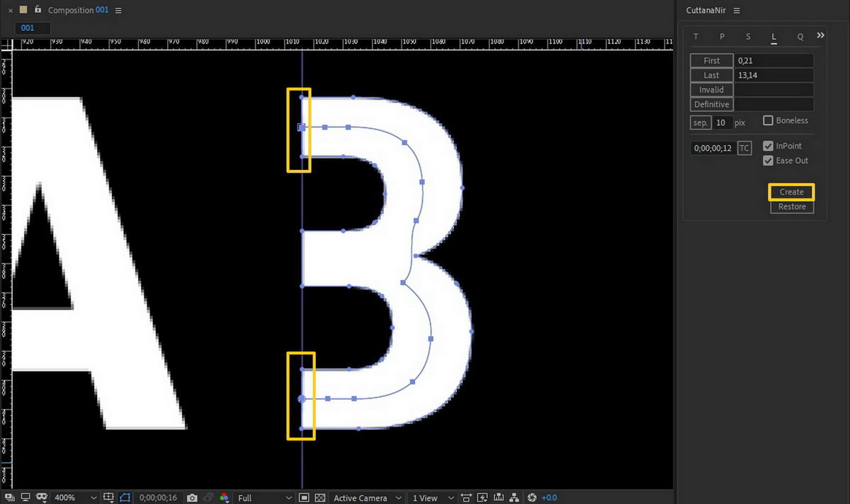Image resolution: width=850 pixels, height=504 pixels.
Task: Open grid and guide options icon
Action: point(108,498)
